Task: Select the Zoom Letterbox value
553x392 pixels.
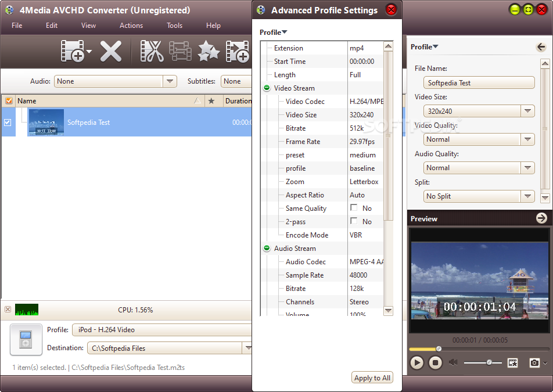Action: [x=364, y=182]
